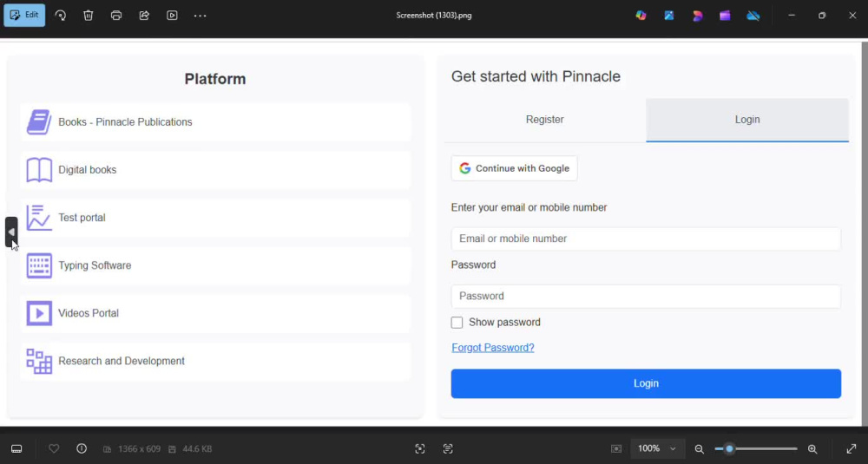
Task: Open the Clipchamp purple icon
Action: 725,16
